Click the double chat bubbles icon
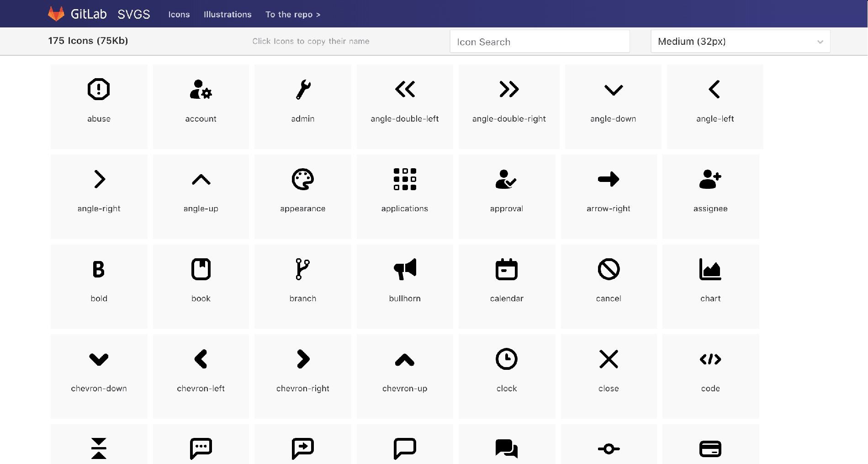Screen dimensions: 868x464 (507, 448)
